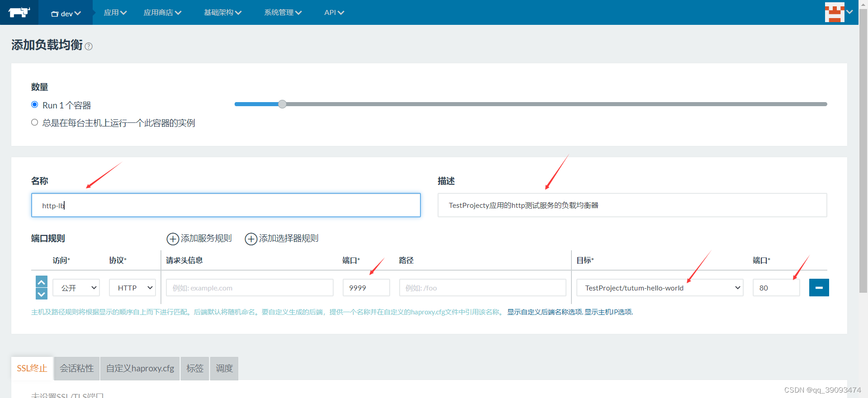Open the 基础架构 menu
868x398 pixels.
(222, 13)
